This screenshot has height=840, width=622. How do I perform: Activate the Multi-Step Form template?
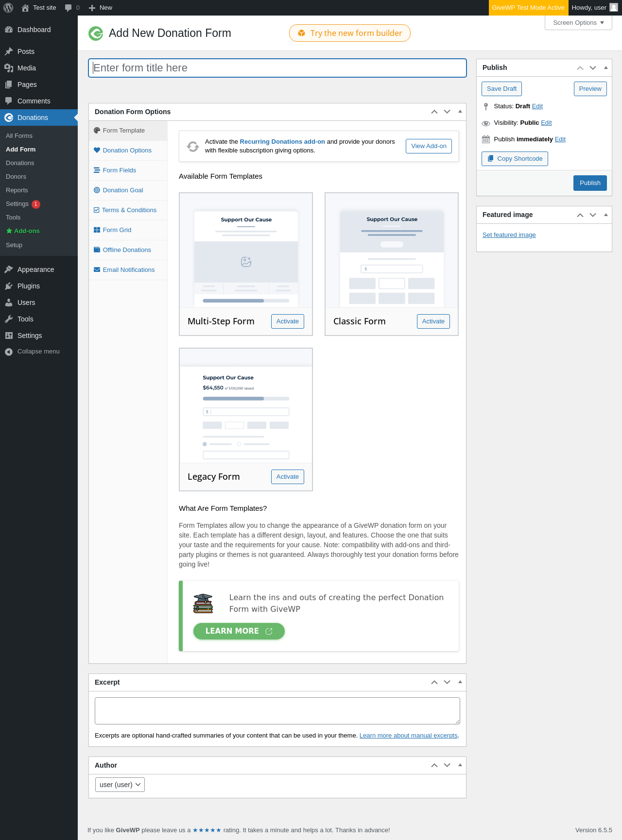tap(288, 321)
